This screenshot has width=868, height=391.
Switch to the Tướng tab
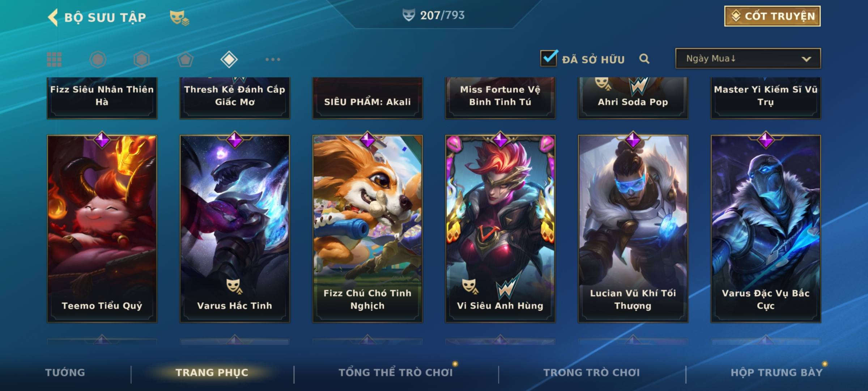point(65,372)
